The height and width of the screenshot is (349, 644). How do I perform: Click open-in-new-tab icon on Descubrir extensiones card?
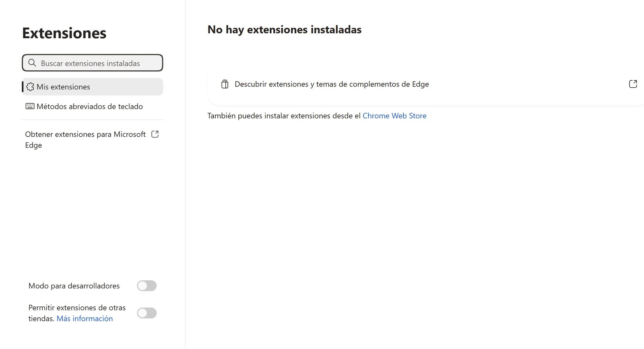633,84
